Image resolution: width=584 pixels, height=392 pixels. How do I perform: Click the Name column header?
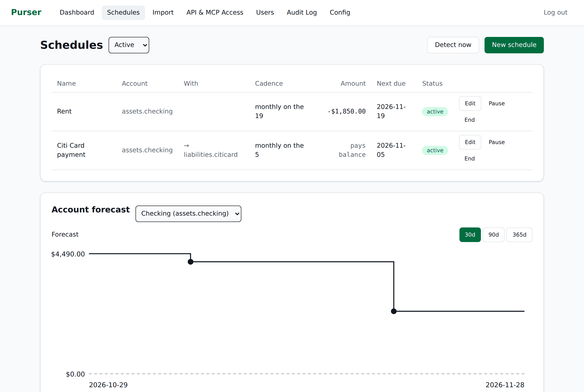(66, 83)
